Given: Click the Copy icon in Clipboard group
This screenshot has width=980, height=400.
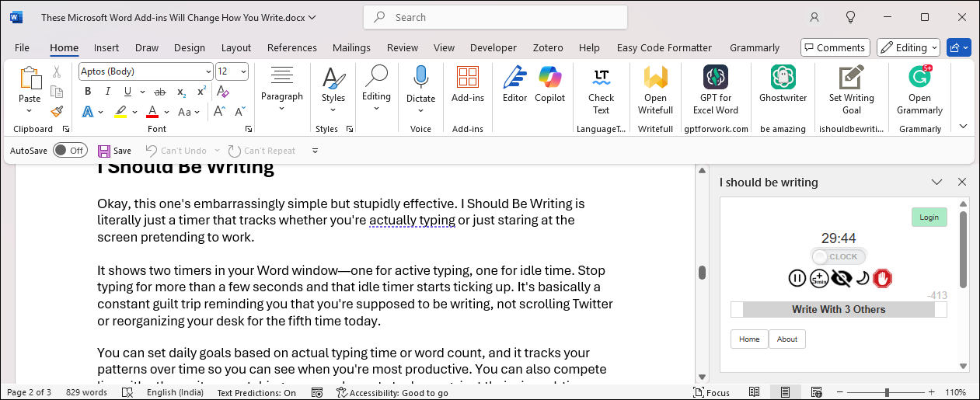Looking at the screenshot, I should click(x=57, y=92).
